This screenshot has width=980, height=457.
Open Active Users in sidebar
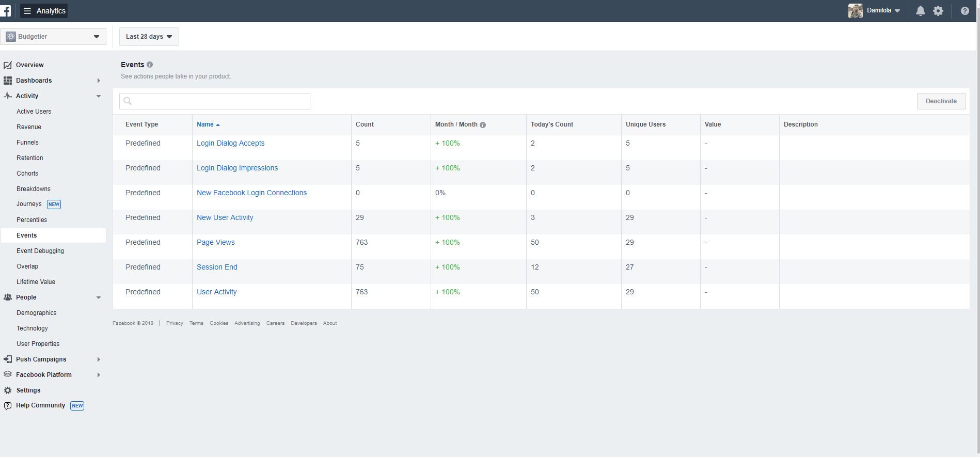click(34, 112)
